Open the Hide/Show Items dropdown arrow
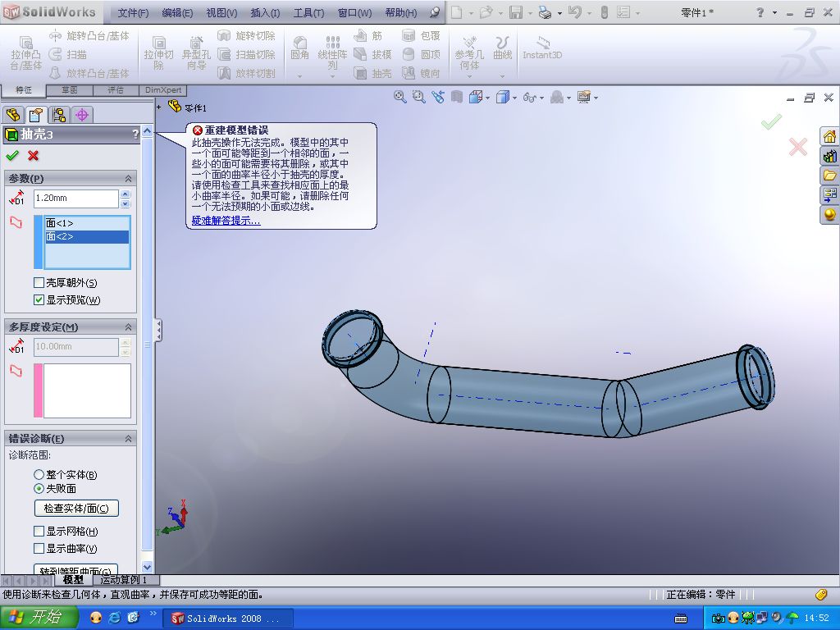This screenshot has width=840, height=630. pos(541,98)
